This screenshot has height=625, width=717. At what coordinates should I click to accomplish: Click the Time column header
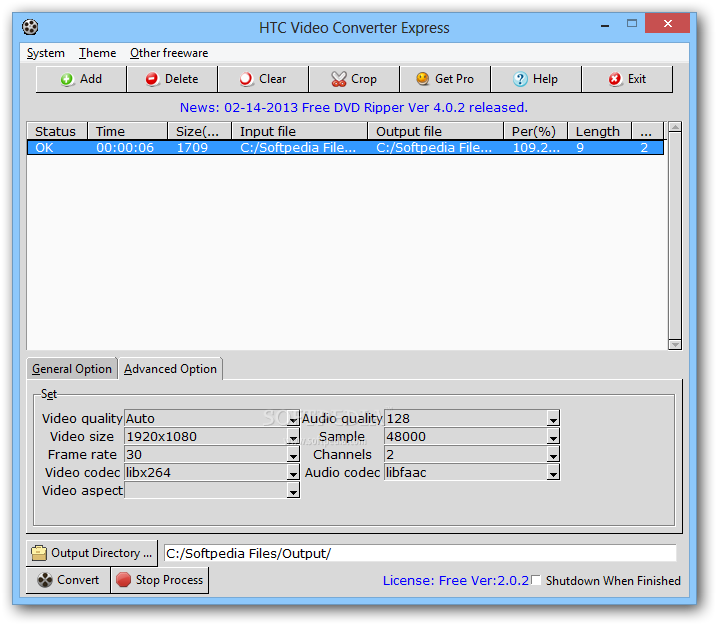(127, 131)
